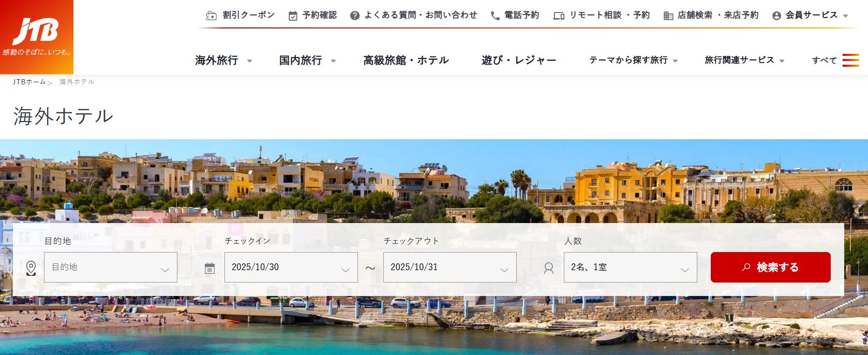
Task: Click the リモート相談 device icon
Action: point(559,16)
